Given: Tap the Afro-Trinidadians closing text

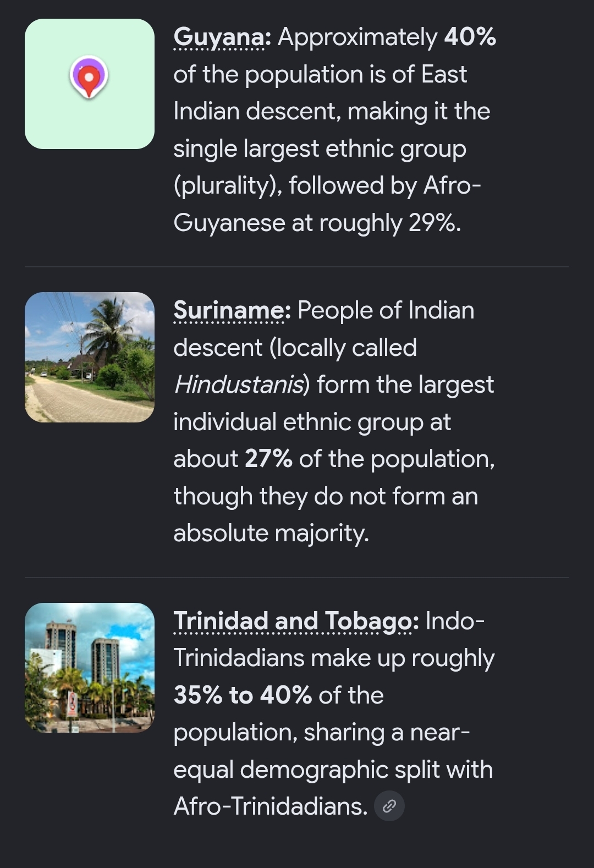Looking at the screenshot, I should coord(271,806).
